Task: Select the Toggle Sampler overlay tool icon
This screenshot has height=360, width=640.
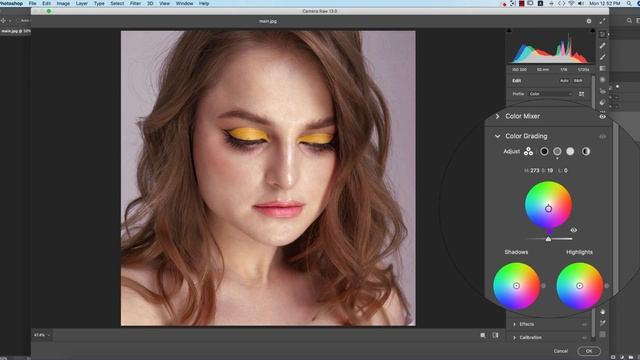Action: [602, 323]
